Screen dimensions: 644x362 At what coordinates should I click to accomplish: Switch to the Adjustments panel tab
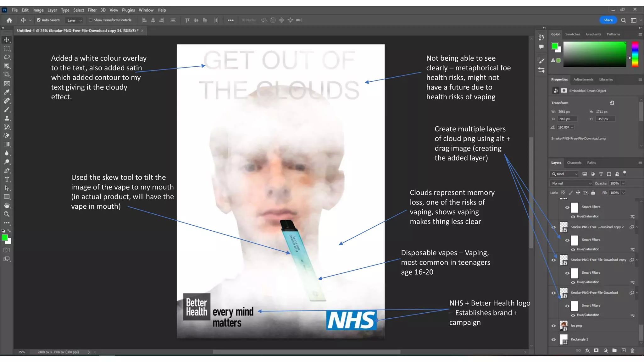pos(583,80)
